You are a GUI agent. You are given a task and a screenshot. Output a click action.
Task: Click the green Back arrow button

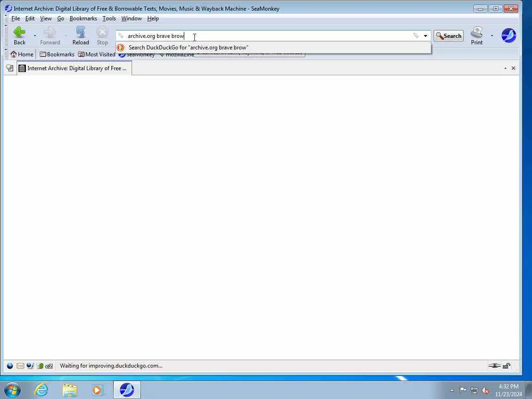point(19,35)
